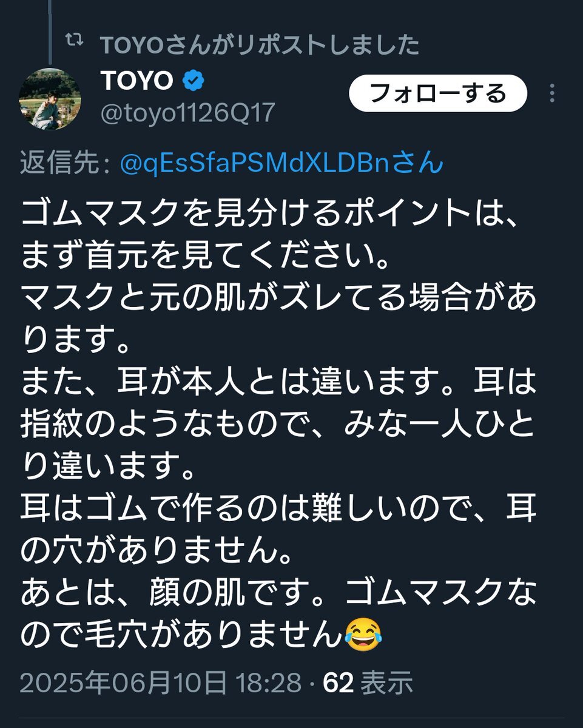Click the blue verified badge beside TOYO
583x728 pixels.
pyautogui.click(x=194, y=80)
